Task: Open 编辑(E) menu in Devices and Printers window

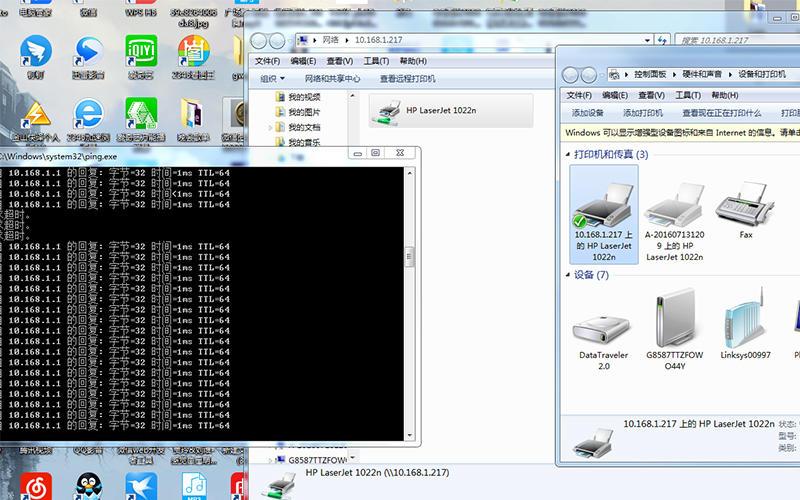Action: 615,95
